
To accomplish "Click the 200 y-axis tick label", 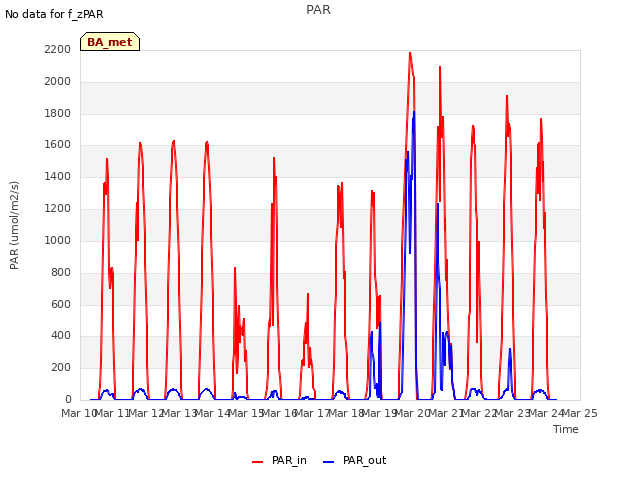I will pyautogui.click(x=61, y=367).
